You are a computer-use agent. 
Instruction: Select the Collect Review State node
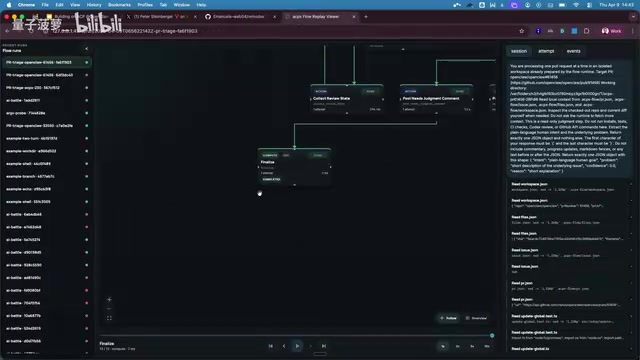click(x=347, y=99)
